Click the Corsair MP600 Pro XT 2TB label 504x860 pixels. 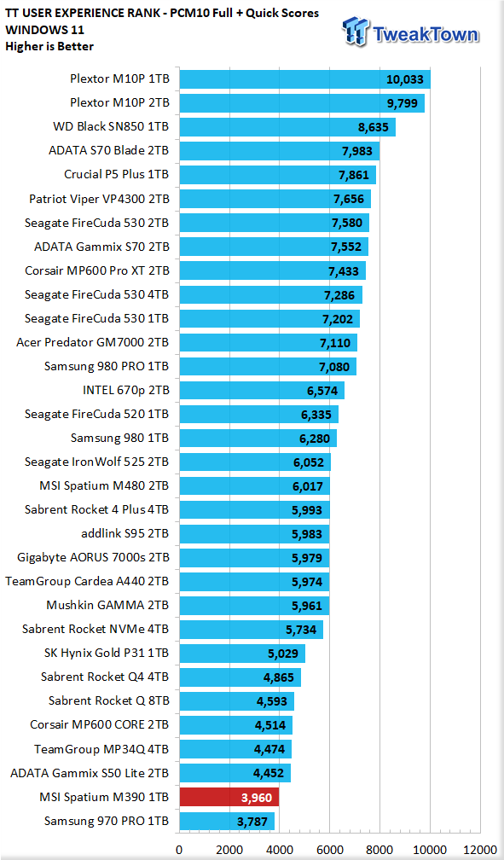tap(97, 270)
